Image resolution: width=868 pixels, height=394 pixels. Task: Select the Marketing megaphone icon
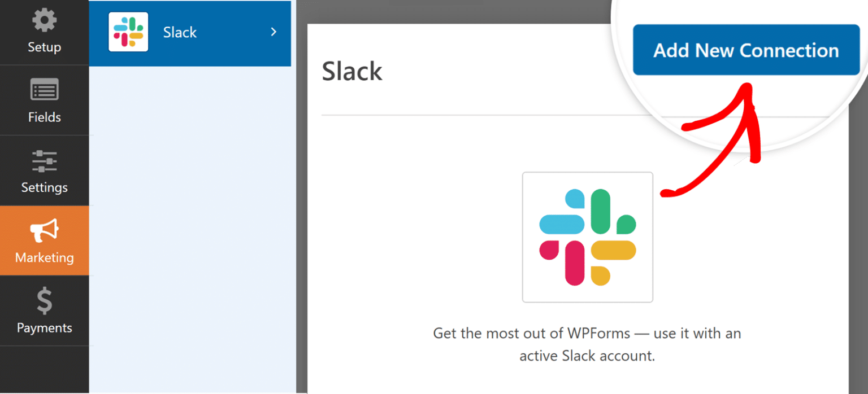tap(44, 230)
